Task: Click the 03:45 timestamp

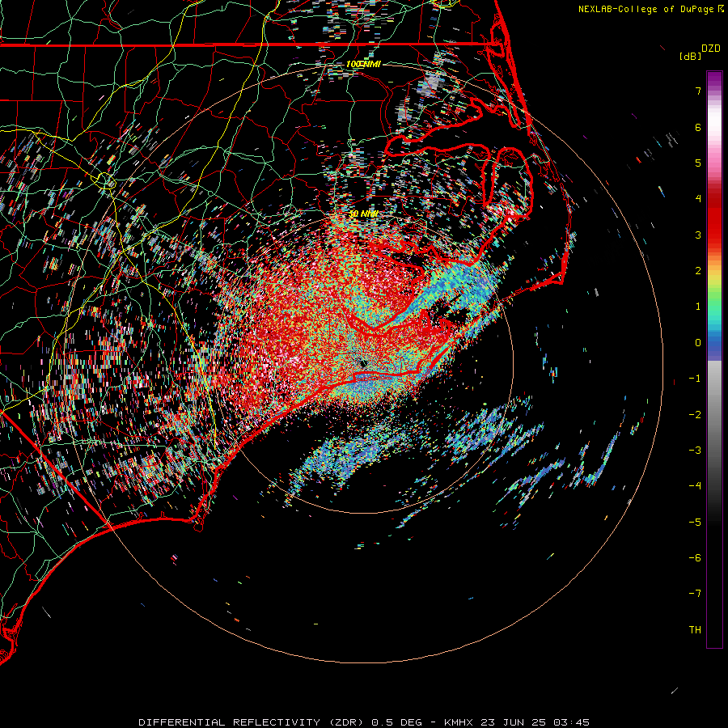Action: pyautogui.click(x=571, y=722)
